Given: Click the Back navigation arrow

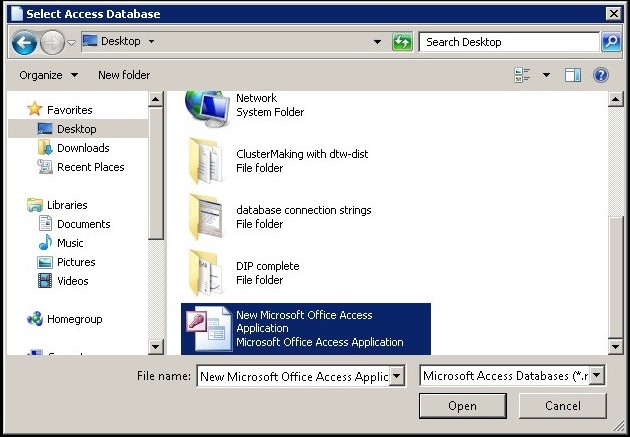Looking at the screenshot, I should (25, 43).
